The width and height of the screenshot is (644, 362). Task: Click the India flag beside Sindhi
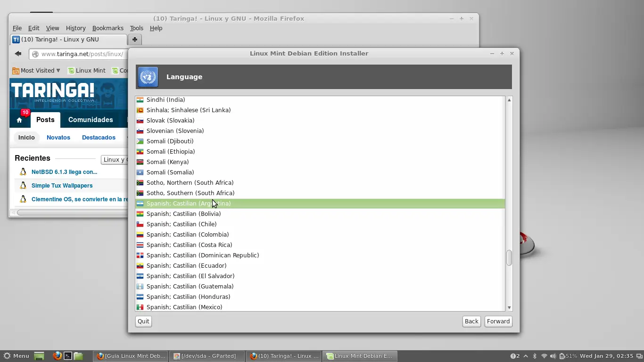[x=140, y=99]
